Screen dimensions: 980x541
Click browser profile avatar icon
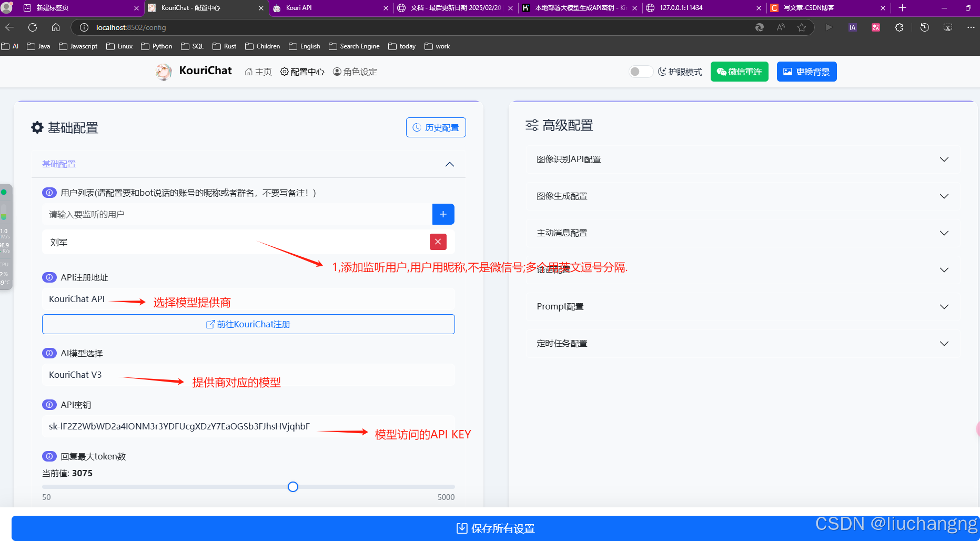[7, 7]
